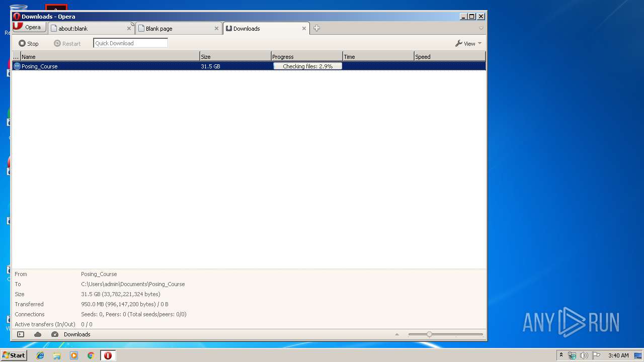The width and height of the screenshot is (644, 362).
Task: Open the volume speaker tray icon
Action: coord(584,355)
